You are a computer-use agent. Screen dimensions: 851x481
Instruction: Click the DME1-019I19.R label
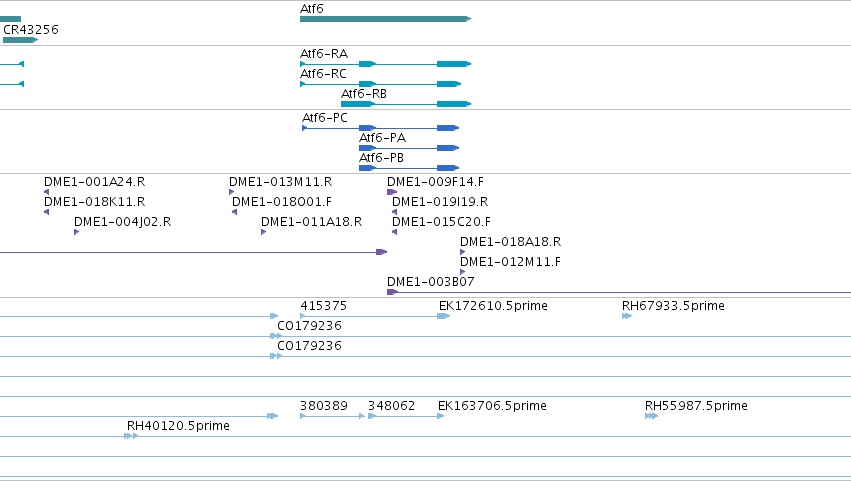coord(440,202)
